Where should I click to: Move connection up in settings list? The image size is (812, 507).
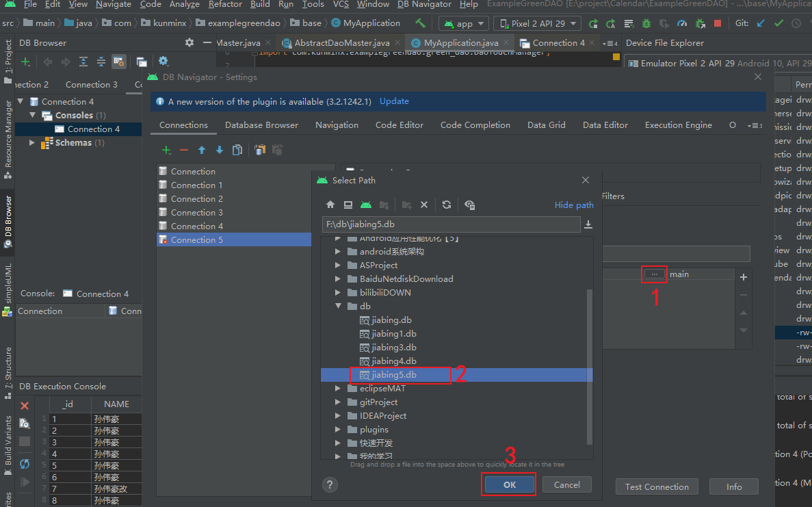point(201,150)
